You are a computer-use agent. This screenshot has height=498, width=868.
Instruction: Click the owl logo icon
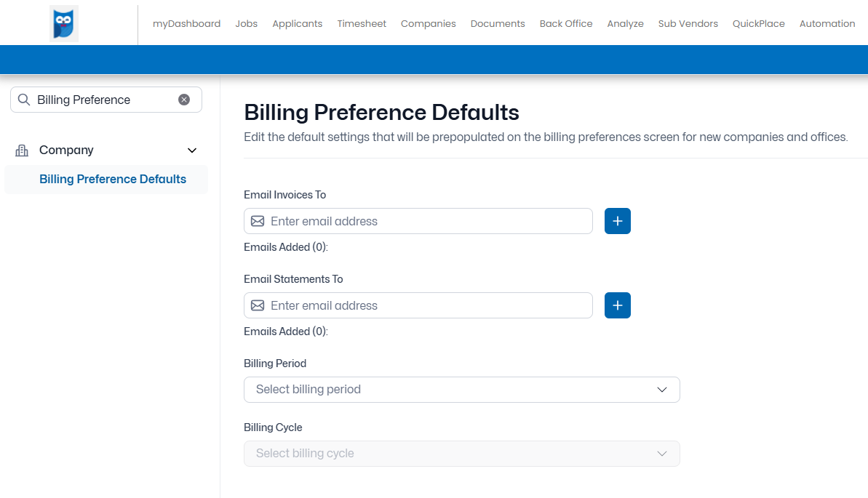coord(63,24)
